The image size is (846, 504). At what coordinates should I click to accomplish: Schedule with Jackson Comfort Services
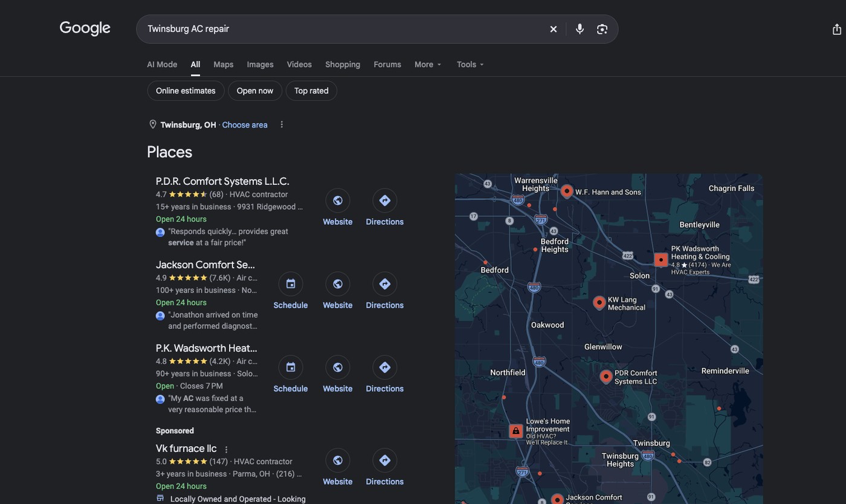point(291,284)
